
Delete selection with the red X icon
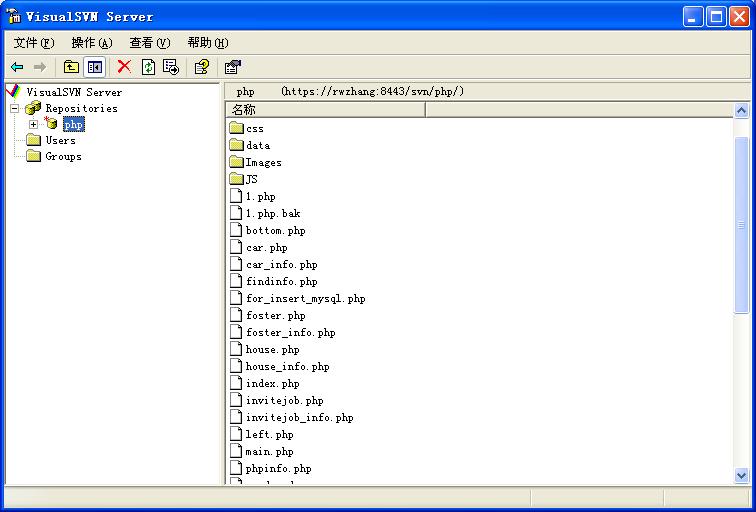tap(124, 67)
